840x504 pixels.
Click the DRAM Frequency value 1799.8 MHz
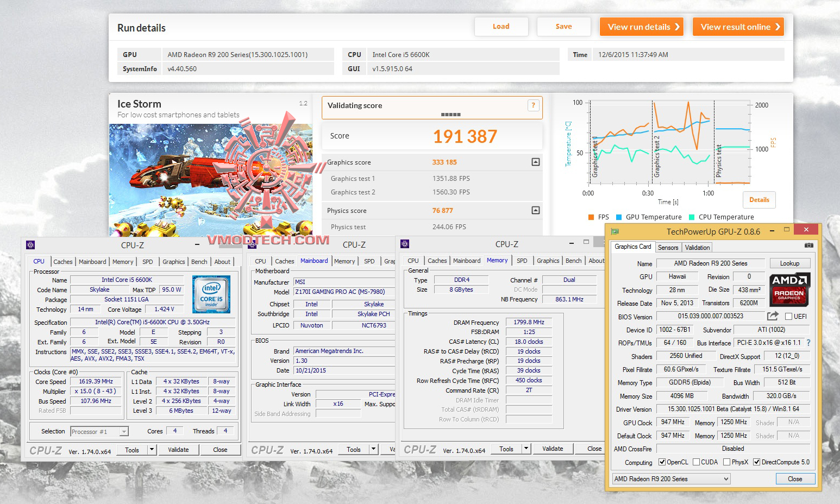click(x=529, y=322)
